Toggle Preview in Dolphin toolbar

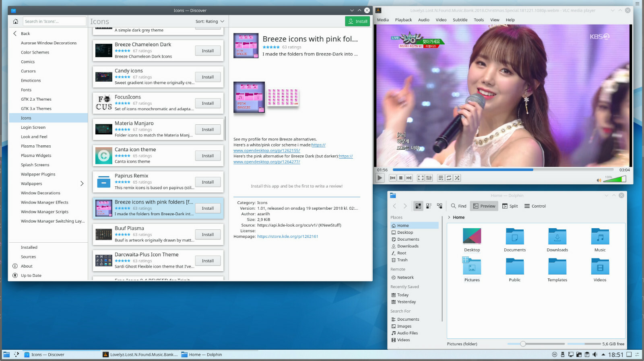click(x=484, y=206)
